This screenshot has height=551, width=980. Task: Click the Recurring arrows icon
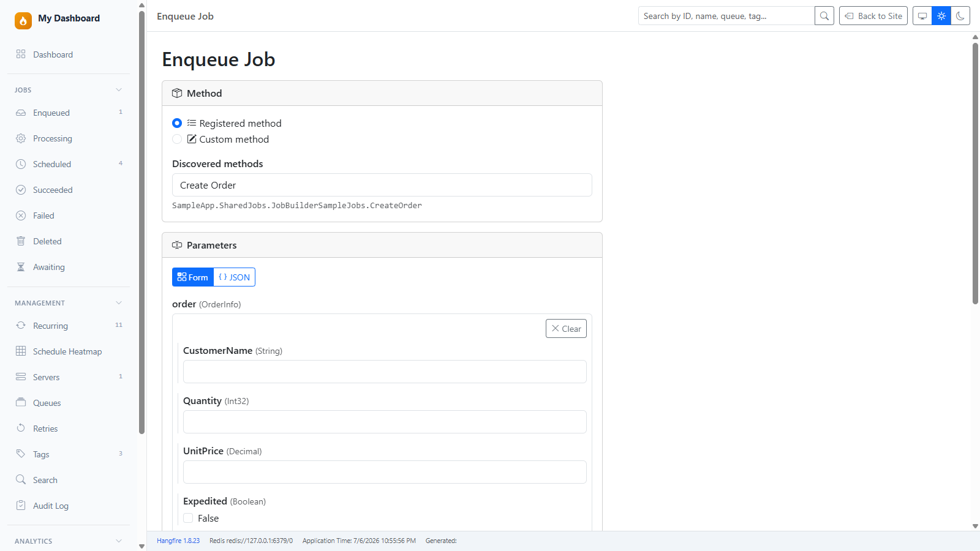[x=21, y=326]
